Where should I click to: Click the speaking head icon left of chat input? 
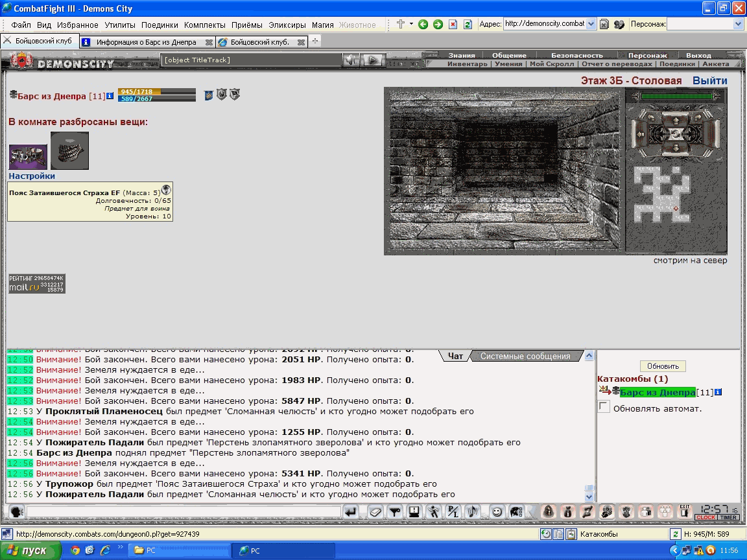pos(17,512)
